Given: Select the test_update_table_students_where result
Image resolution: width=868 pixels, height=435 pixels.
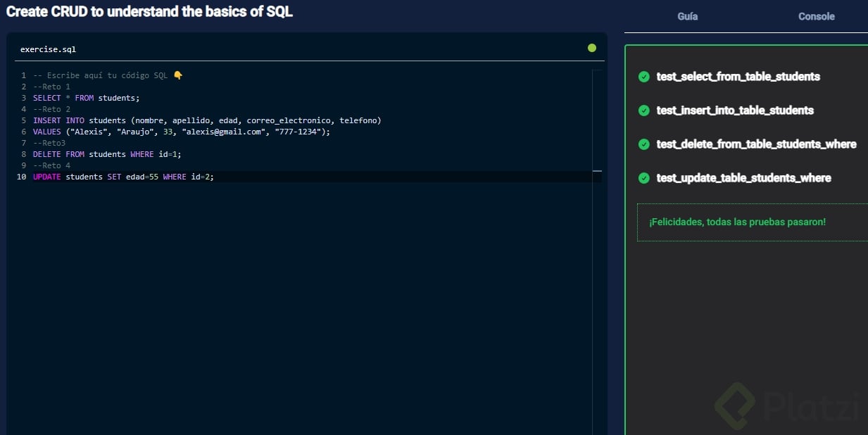Looking at the screenshot, I should tap(743, 178).
